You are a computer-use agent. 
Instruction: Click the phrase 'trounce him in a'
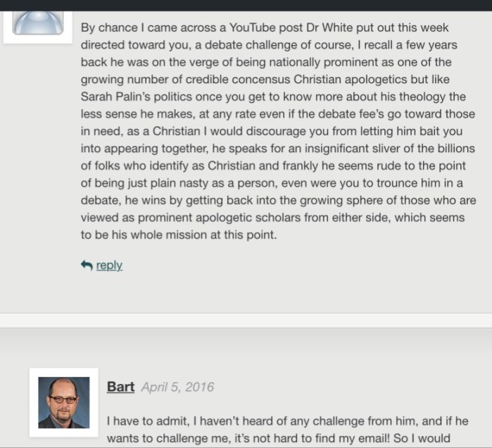click(420, 183)
